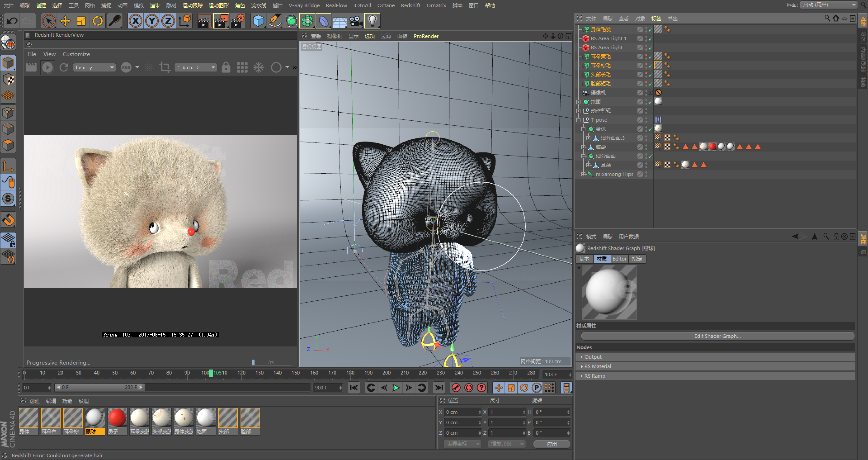The width and height of the screenshot is (868, 460).
Task: Play the animation forward
Action: [x=396, y=388]
